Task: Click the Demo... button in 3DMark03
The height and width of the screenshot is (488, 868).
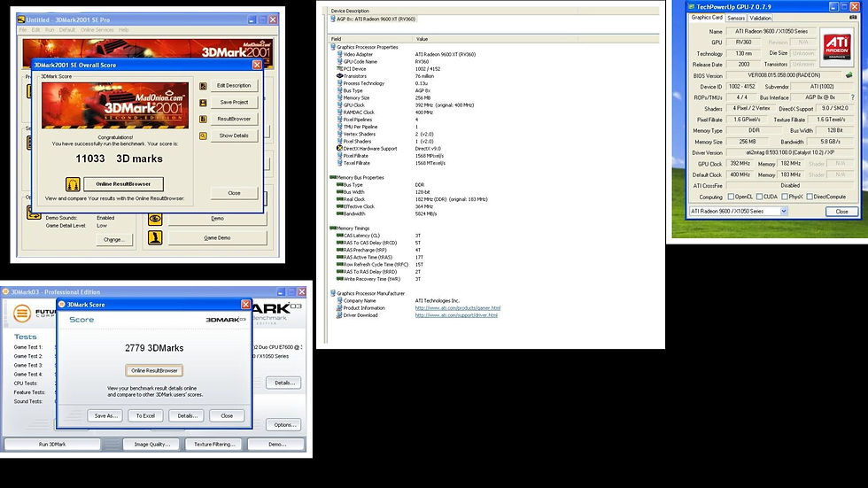Action: [276, 444]
